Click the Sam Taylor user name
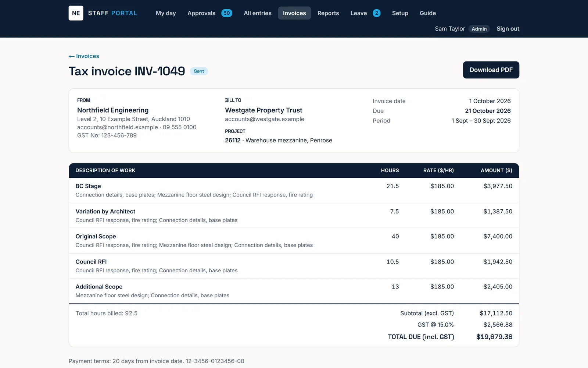Image resolution: width=588 pixels, height=368 pixels. [450, 29]
